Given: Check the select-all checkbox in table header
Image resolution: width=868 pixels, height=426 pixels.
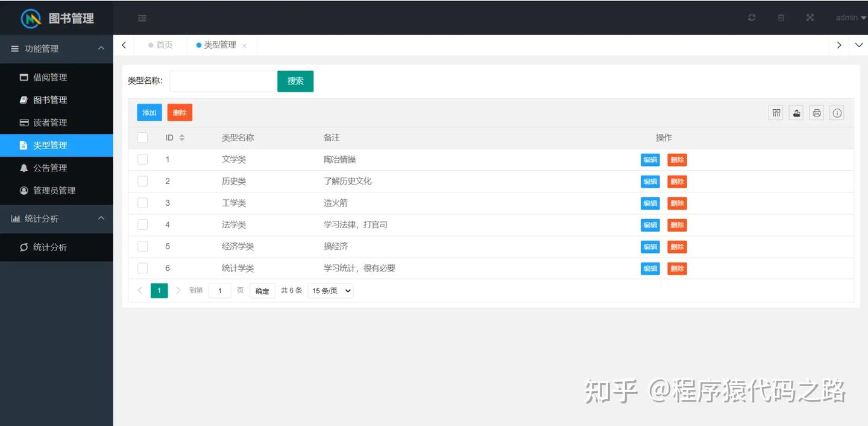Looking at the screenshot, I should point(142,138).
